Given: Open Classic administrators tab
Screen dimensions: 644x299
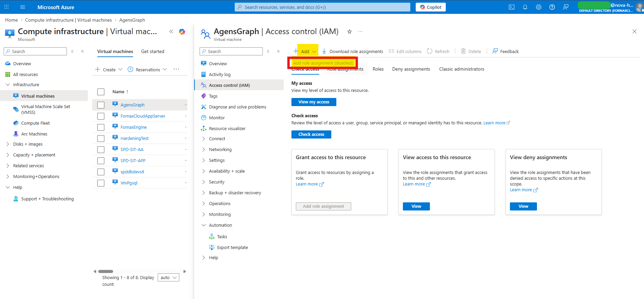Looking at the screenshot, I should [462, 69].
